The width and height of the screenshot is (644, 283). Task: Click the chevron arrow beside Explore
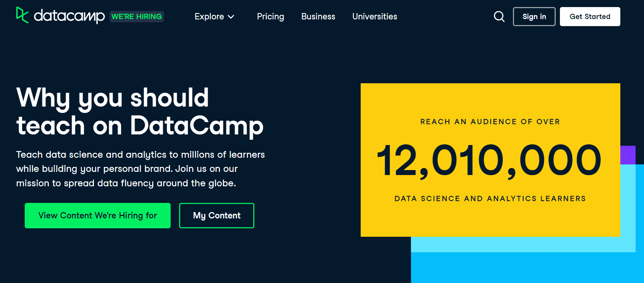(231, 17)
